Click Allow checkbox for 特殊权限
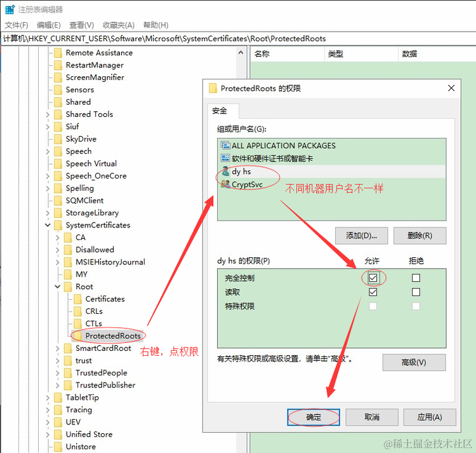476x453 pixels. (373, 306)
